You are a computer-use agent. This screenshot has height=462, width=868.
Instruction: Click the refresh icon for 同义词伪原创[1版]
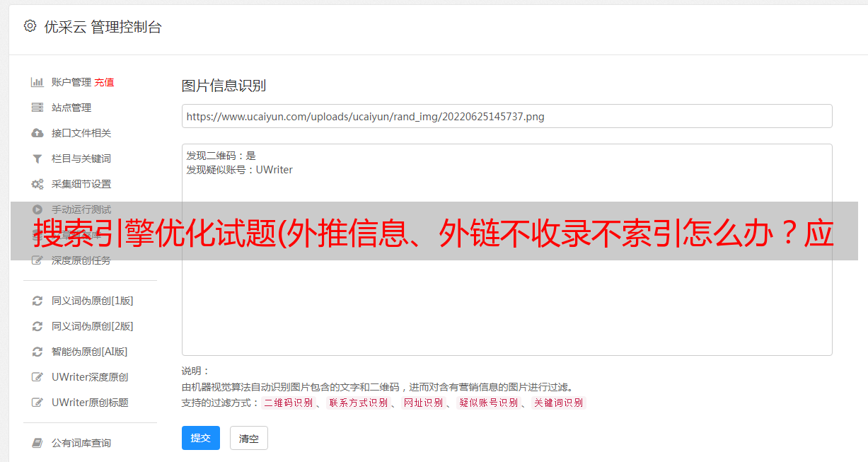tap(37, 301)
